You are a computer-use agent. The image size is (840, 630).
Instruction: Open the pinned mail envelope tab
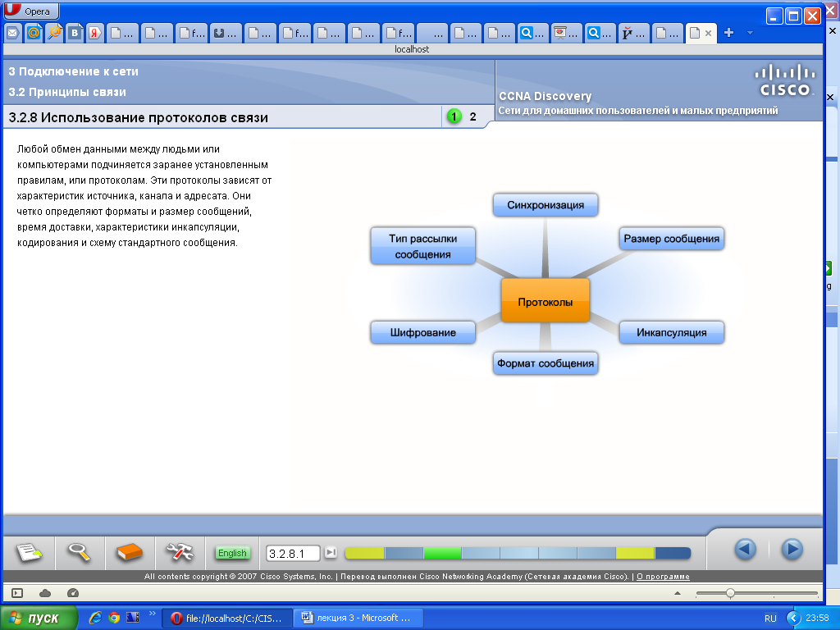[12, 33]
